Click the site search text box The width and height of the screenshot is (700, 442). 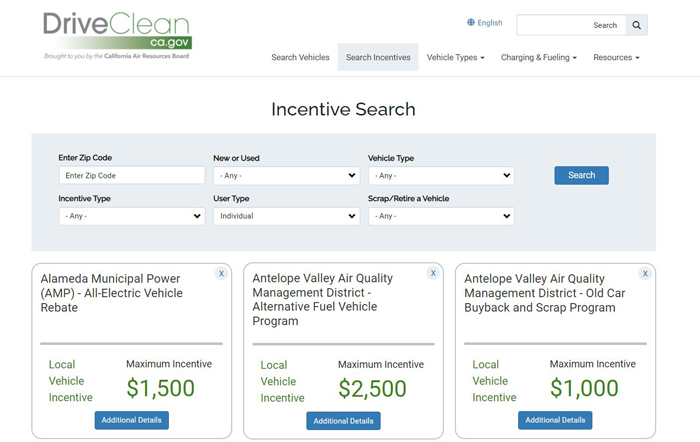pos(571,25)
